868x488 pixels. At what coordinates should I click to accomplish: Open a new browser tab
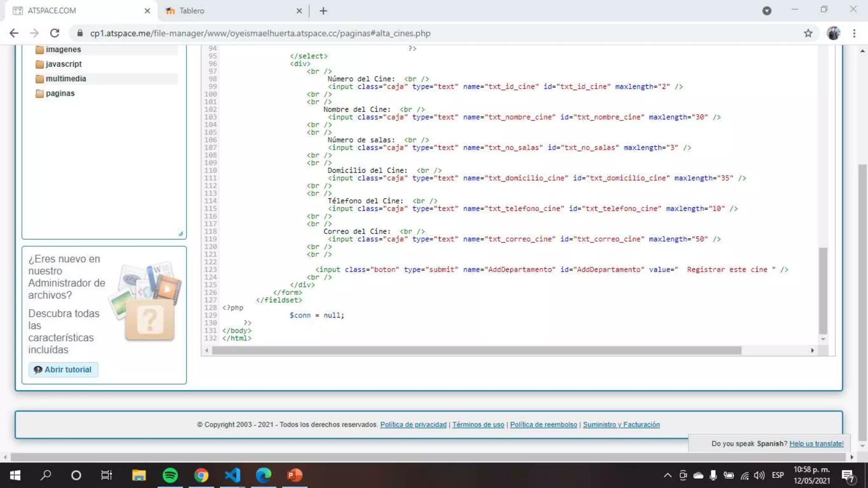click(x=323, y=11)
